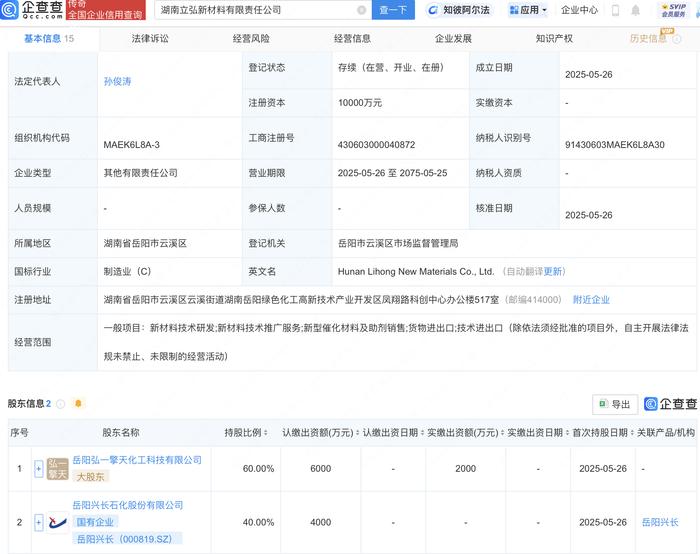The width and height of the screenshot is (700, 554).
Task: Click the 查一下 search button
Action: coord(393,10)
